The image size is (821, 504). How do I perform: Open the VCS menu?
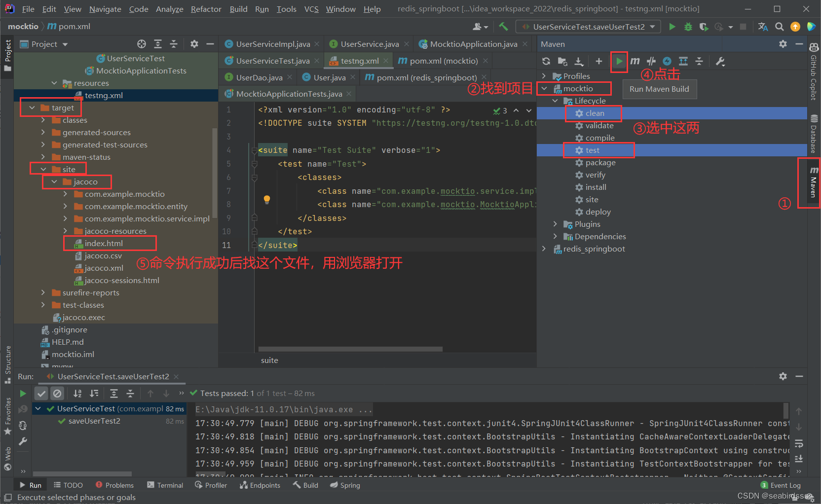(x=311, y=9)
